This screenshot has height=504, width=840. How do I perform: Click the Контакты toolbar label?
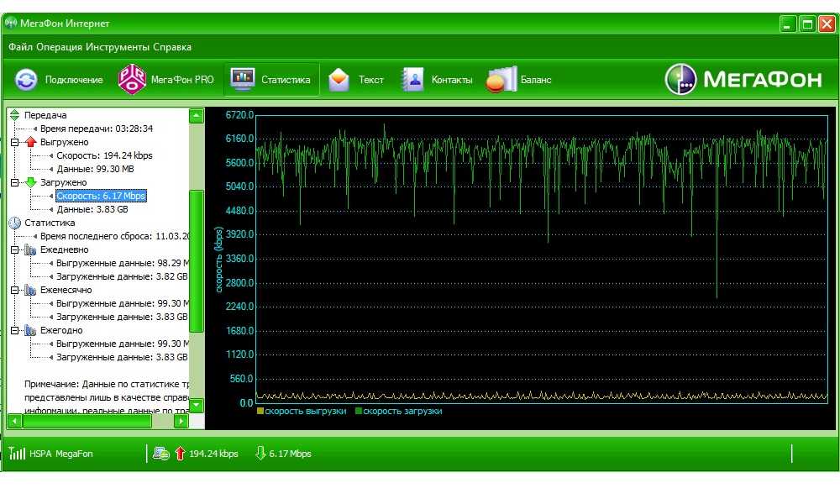point(452,80)
